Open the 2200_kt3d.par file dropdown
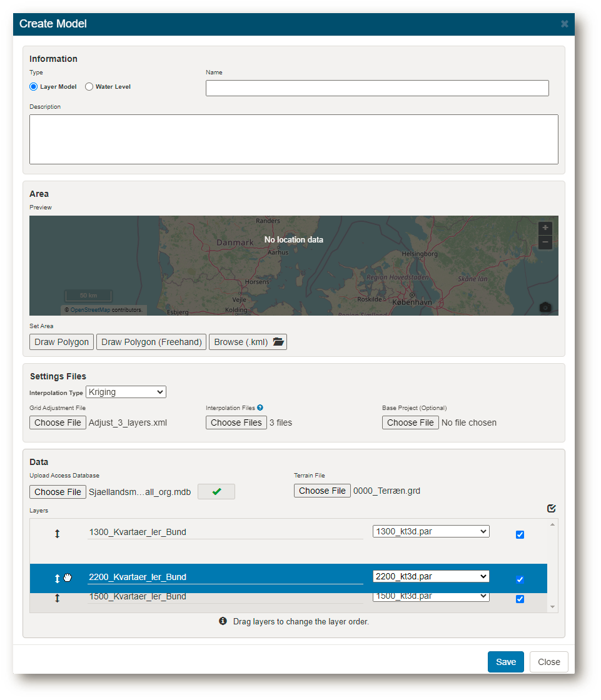 tap(431, 576)
